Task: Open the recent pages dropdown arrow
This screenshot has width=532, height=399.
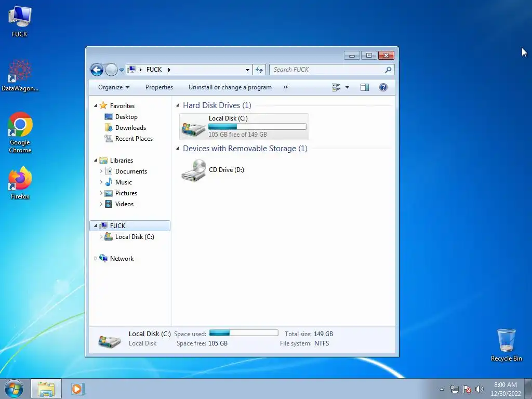Action: (x=122, y=70)
